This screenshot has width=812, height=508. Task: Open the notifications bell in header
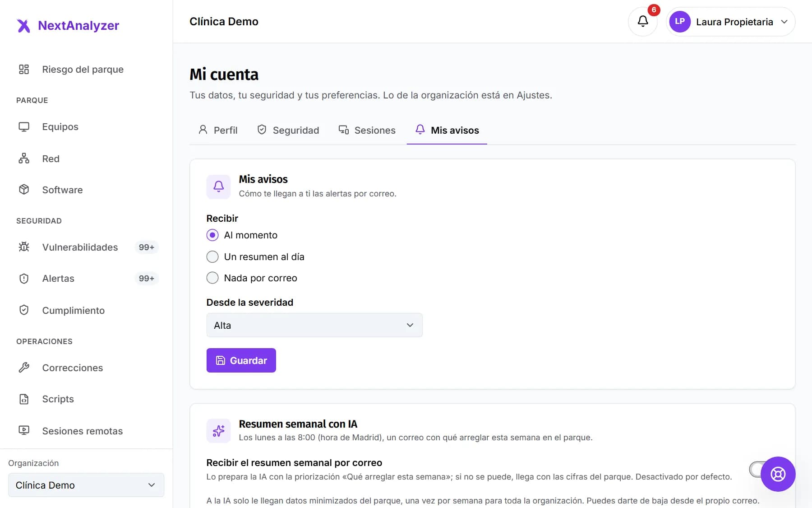coord(642,21)
